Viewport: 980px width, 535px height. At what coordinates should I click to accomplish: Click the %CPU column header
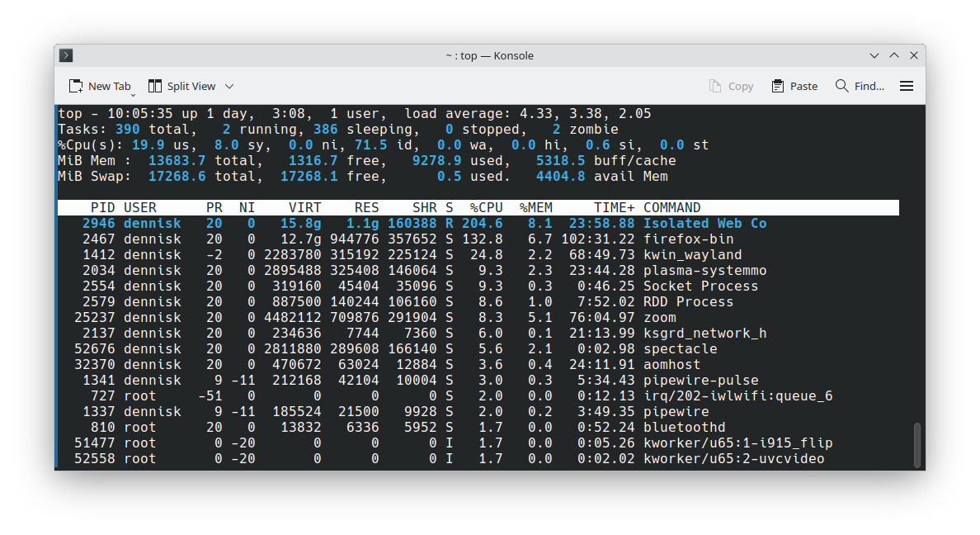tap(486, 208)
